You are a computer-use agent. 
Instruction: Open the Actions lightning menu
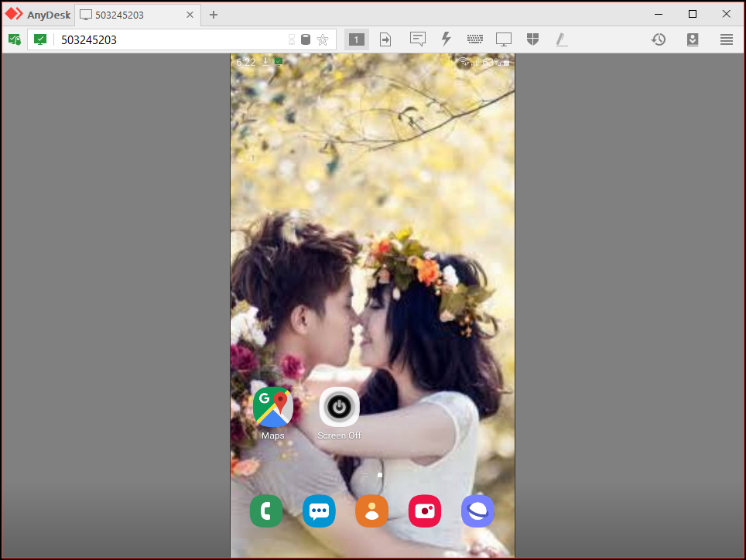446,39
